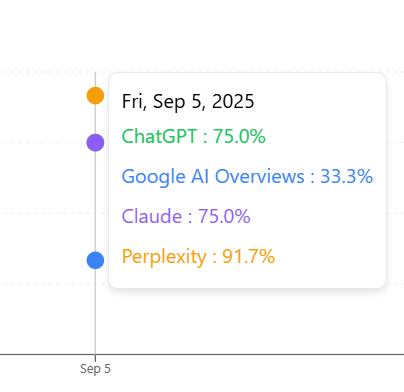Click the Claude 75.0% value
The height and width of the screenshot is (392, 404).
pyautogui.click(x=224, y=216)
